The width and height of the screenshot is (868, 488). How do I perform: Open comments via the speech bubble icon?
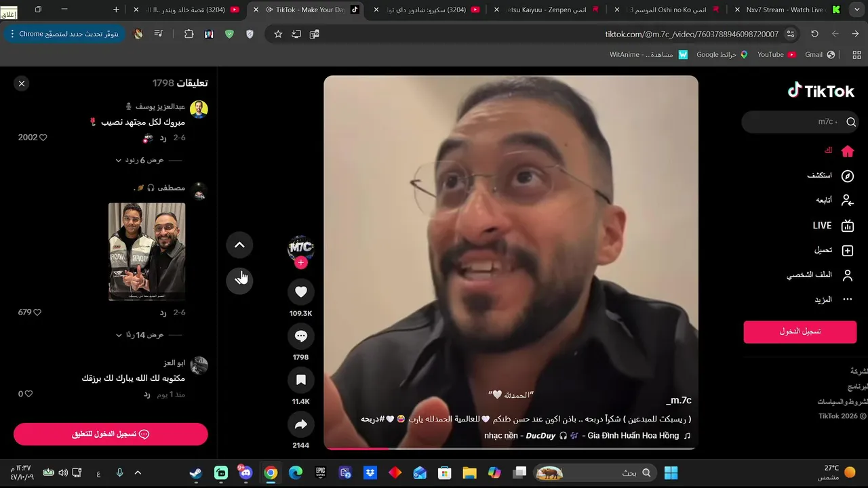[301, 335]
